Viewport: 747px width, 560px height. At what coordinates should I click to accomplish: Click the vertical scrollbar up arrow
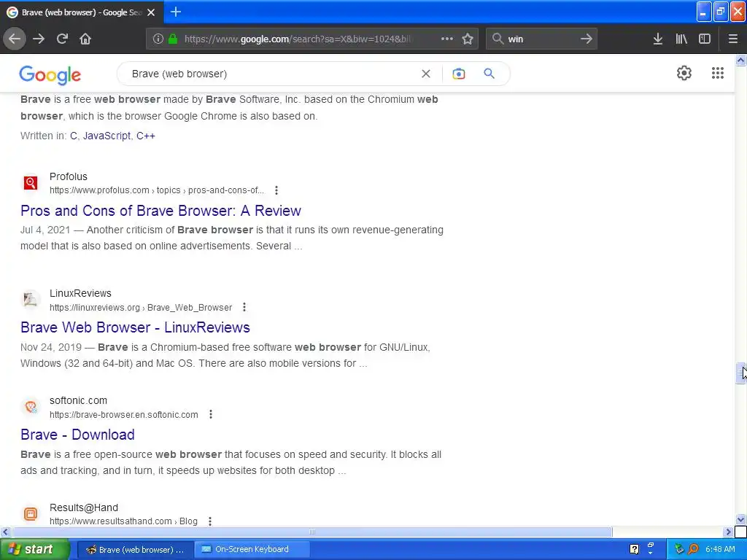coord(741,60)
